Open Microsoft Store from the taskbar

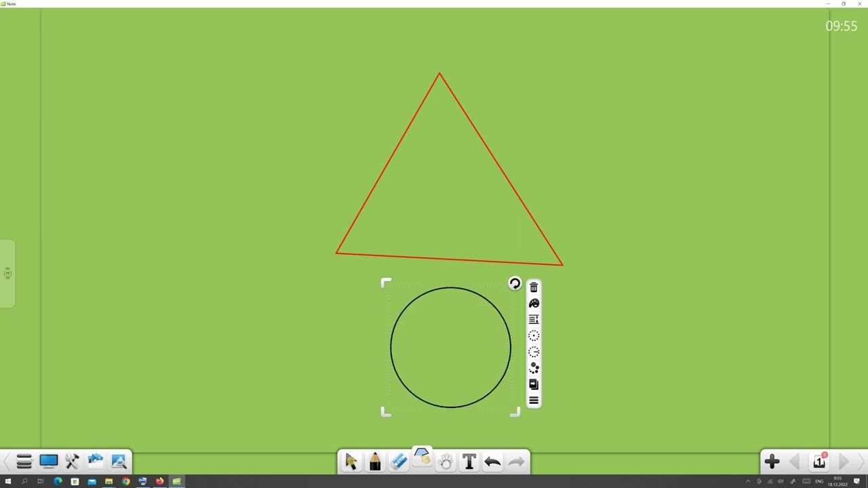coord(75,481)
